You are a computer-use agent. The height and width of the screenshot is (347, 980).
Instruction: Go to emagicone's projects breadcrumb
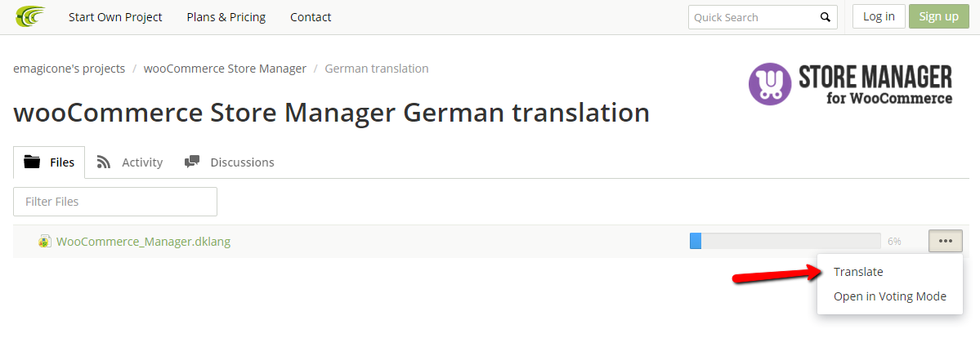click(69, 69)
